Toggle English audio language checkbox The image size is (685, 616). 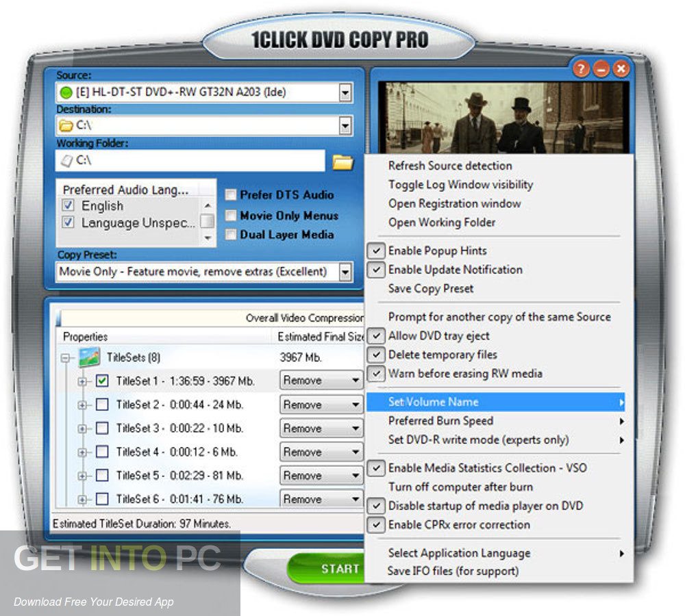[68, 205]
